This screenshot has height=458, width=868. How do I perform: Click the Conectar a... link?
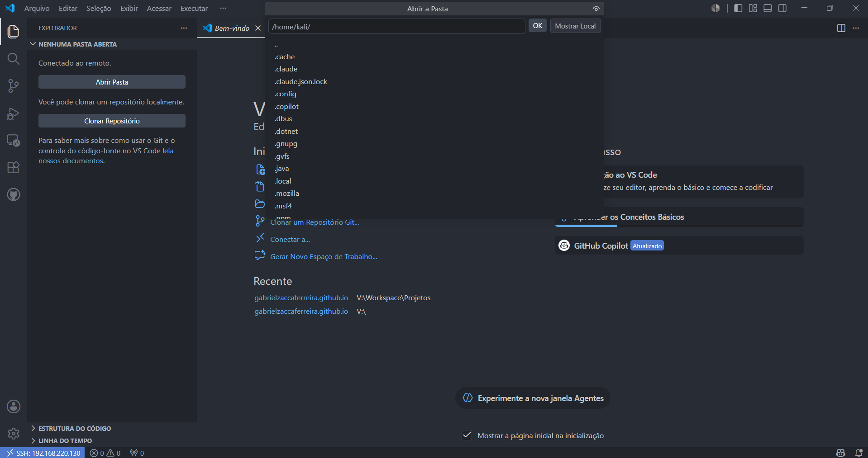click(x=290, y=239)
